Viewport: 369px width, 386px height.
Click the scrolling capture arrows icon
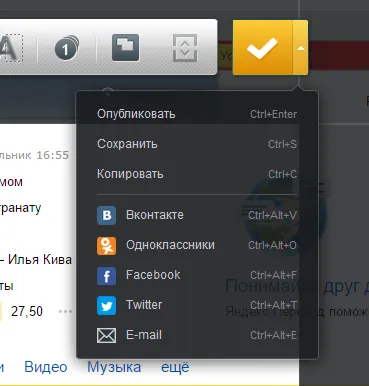(185, 48)
